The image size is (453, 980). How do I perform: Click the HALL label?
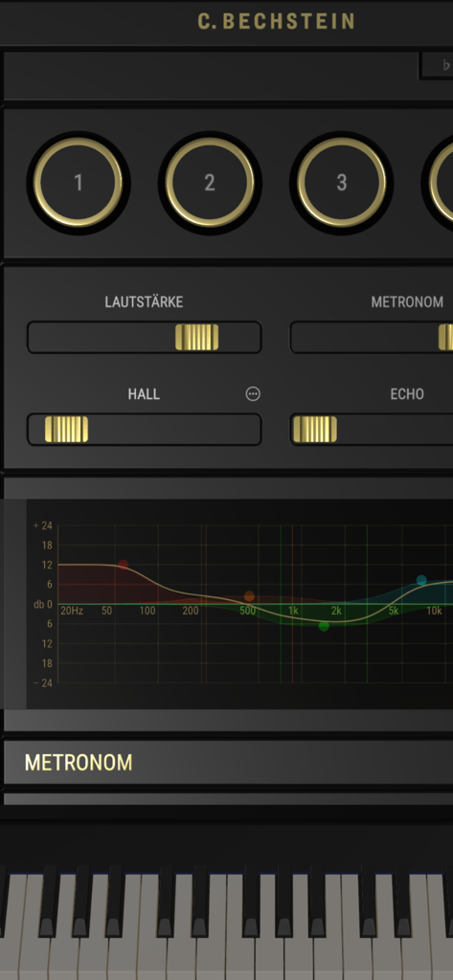pyautogui.click(x=144, y=394)
